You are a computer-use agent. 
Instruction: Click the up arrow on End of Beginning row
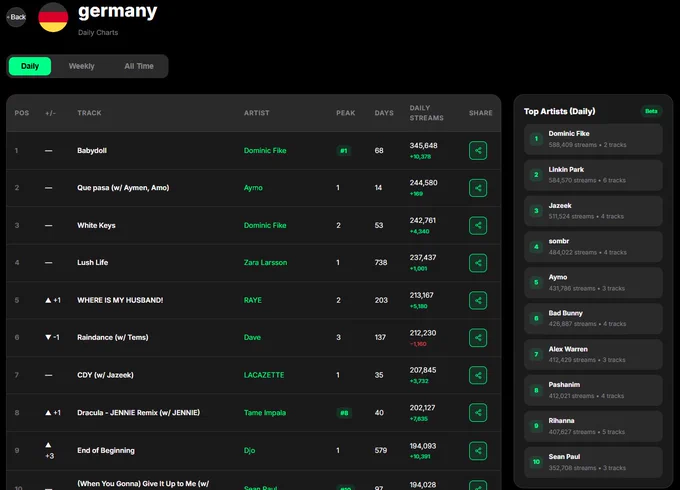click(x=48, y=445)
